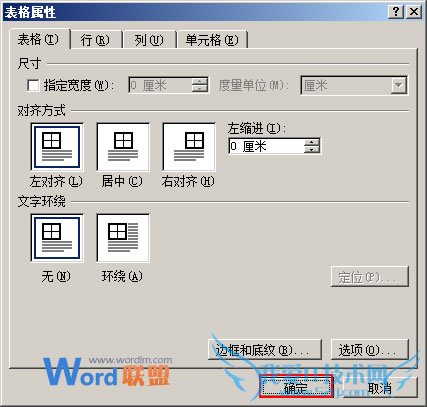Decrease the 指定宽度 value with down arrow
The height and width of the screenshot is (407, 427).
pyautogui.click(x=200, y=89)
